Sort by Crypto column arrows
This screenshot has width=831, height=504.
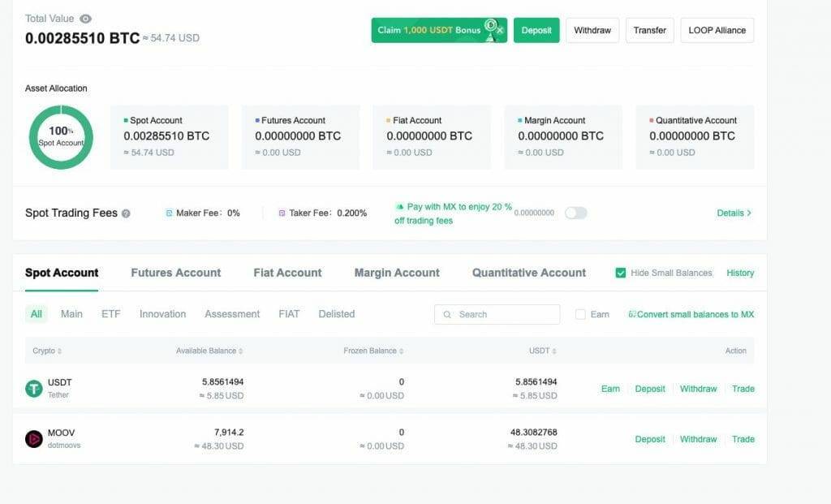(x=59, y=351)
